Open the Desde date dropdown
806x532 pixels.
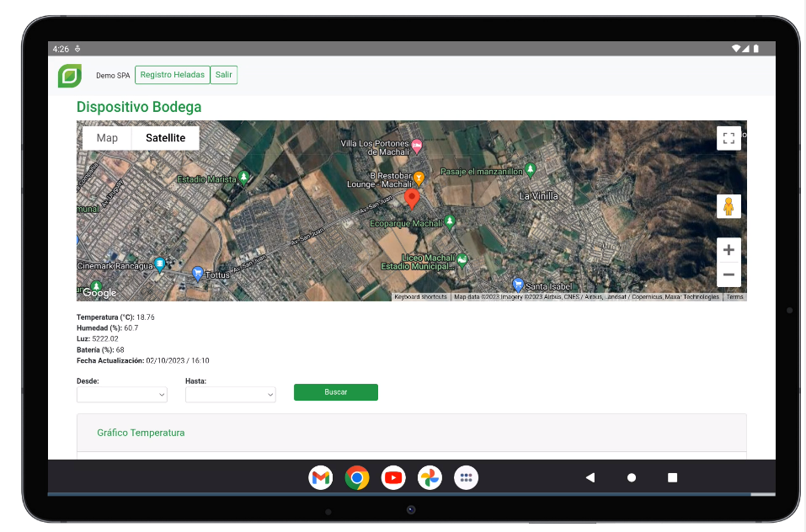(122, 395)
